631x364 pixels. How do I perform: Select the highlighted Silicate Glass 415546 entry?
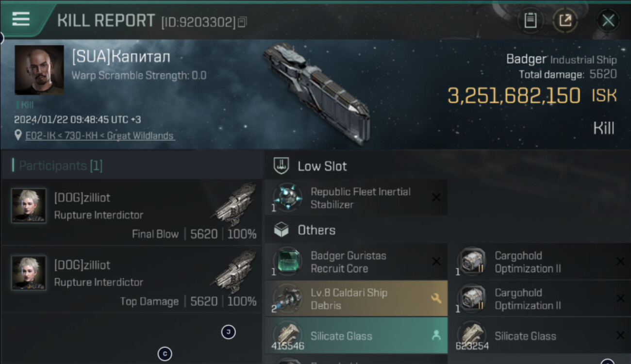(349, 336)
